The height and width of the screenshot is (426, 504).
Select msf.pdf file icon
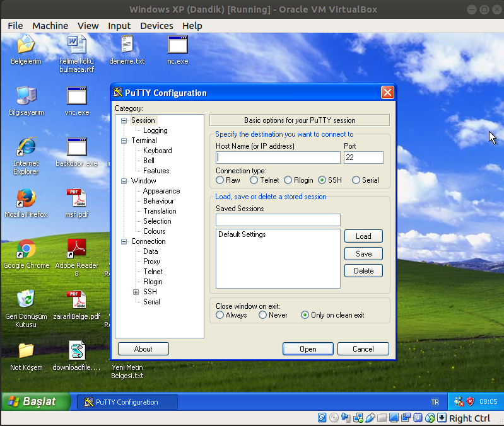coord(76,197)
